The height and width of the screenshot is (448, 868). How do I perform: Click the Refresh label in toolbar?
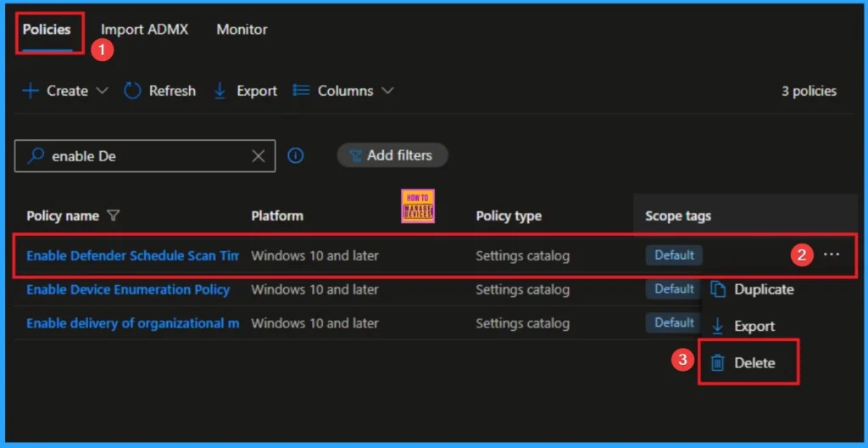[x=172, y=91]
